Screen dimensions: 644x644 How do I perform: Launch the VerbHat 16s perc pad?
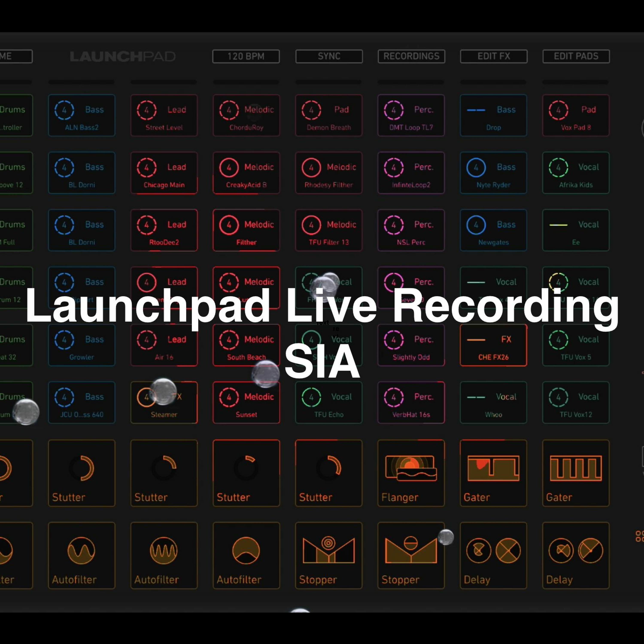coord(411,402)
